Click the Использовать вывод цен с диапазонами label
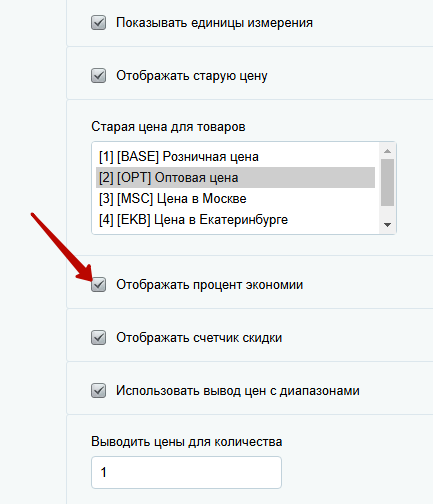This screenshot has width=433, height=504. coord(238,391)
